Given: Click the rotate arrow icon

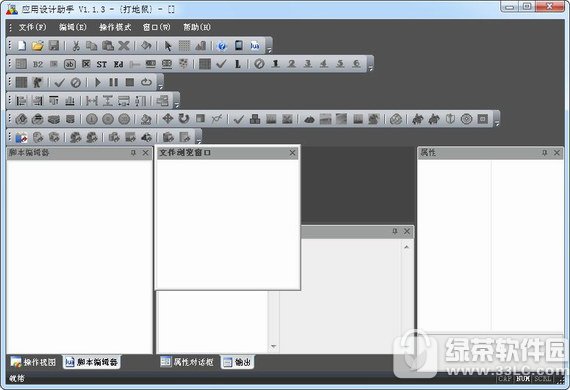Looking at the screenshot, I should click(x=184, y=118).
